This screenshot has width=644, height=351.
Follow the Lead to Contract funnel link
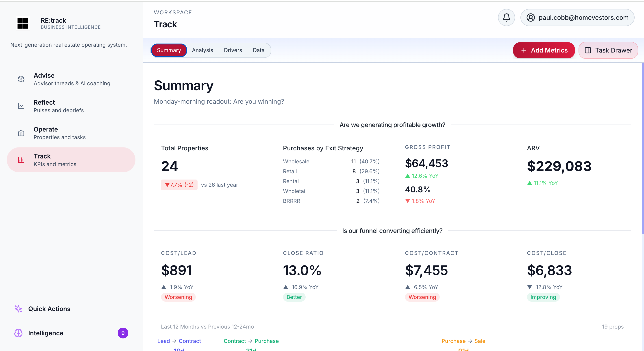179,341
